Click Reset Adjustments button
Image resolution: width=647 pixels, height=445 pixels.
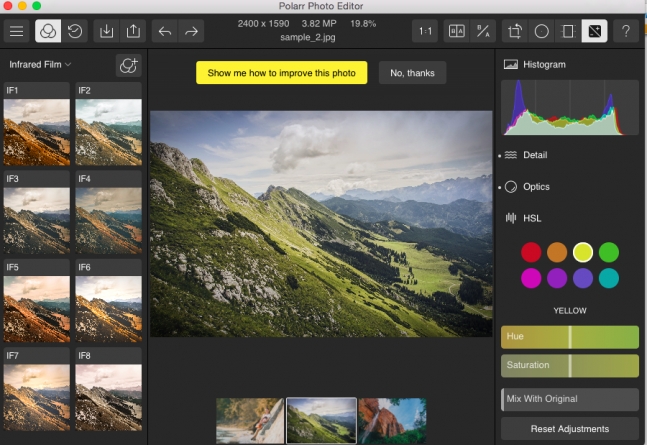[x=569, y=428]
